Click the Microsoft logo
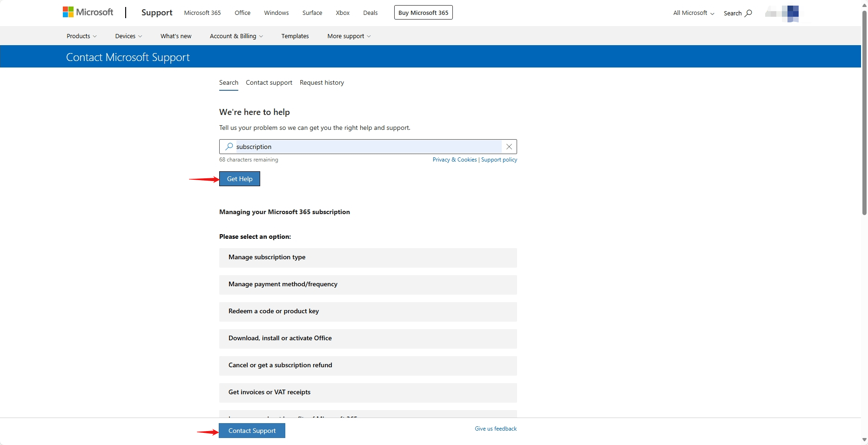This screenshot has width=868, height=445. tap(88, 13)
